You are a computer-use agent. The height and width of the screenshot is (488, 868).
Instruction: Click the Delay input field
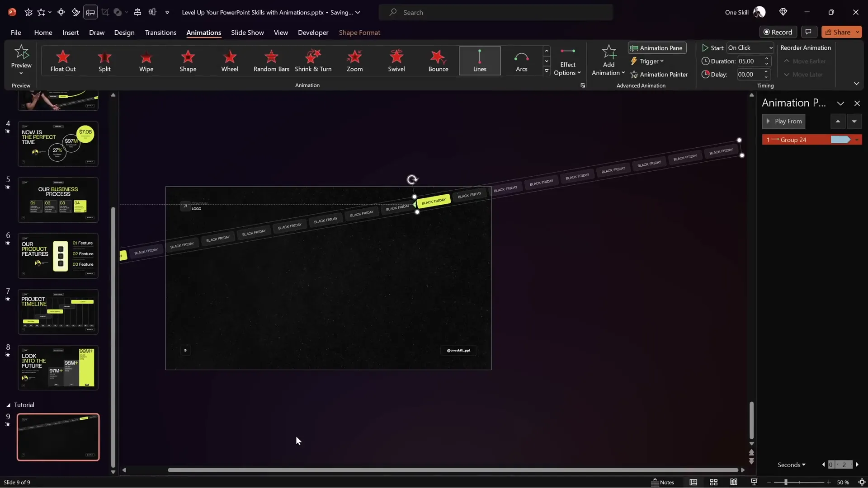750,75
